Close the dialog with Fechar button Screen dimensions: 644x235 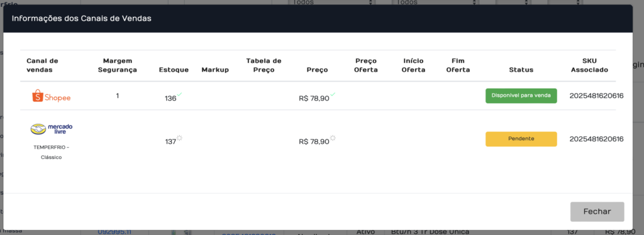[597, 212]
